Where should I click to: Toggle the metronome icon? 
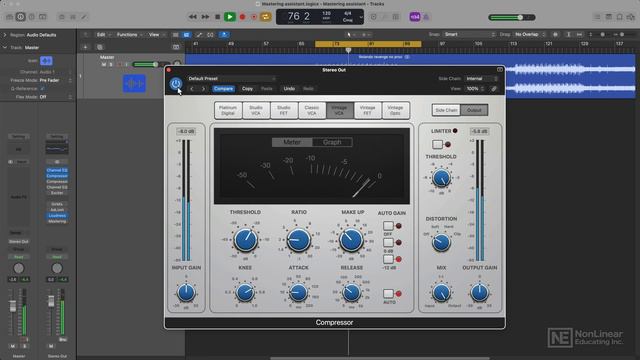[426, 17]
